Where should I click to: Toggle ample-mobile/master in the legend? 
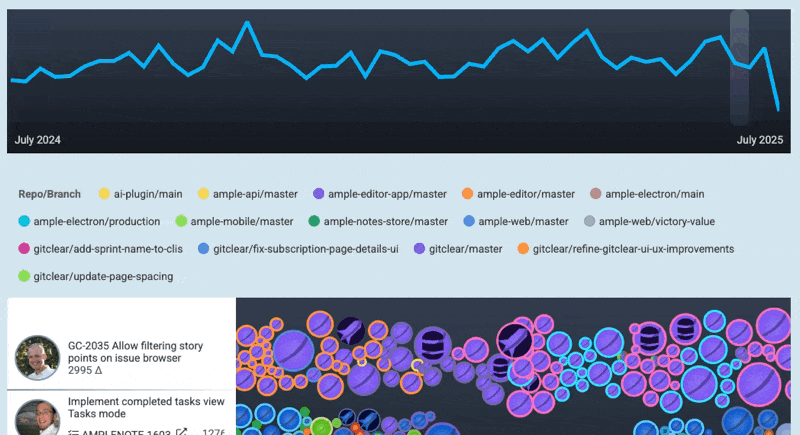coord(234,221)
